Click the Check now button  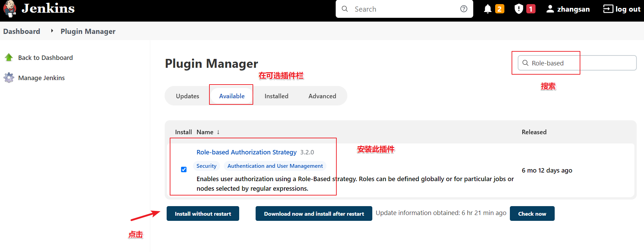pyautogui.click(x=532, y=214)
